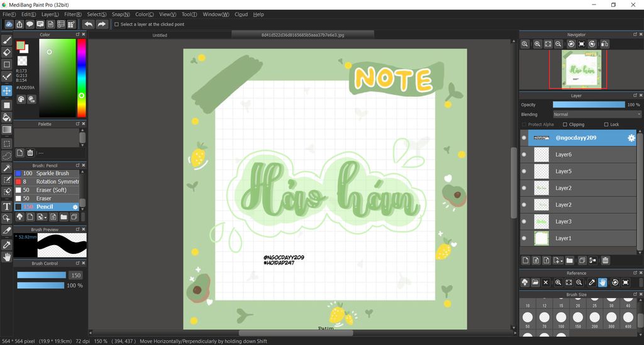The height and width of the screenshot is (345, 644).
Task: Enable the Lock checkbox
Action: tap(606, 124)
